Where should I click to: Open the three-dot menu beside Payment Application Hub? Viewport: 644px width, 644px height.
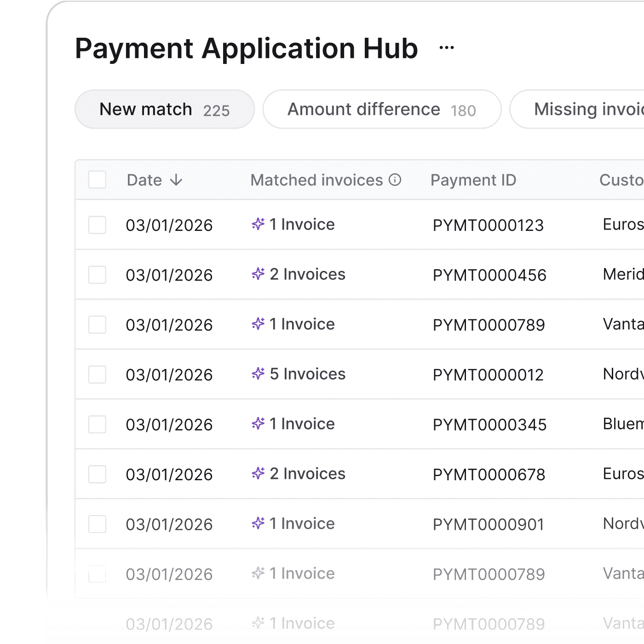point(447,47)
